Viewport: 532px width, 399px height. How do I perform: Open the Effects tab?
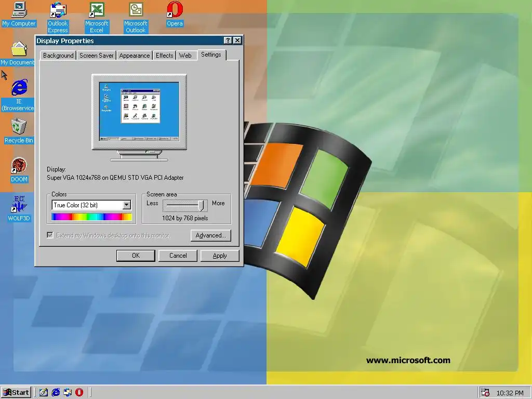coord(165,56)
